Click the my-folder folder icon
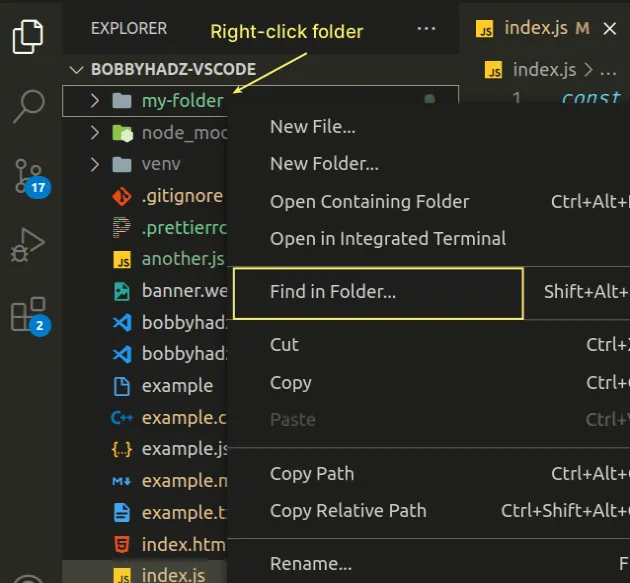 pyautogui.click(x=122, y=100)
